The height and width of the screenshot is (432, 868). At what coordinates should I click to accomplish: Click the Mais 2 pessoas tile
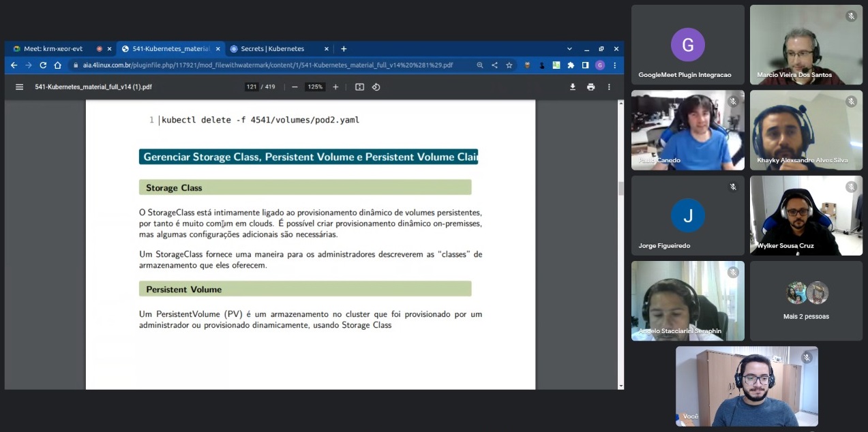coord(806,300)
